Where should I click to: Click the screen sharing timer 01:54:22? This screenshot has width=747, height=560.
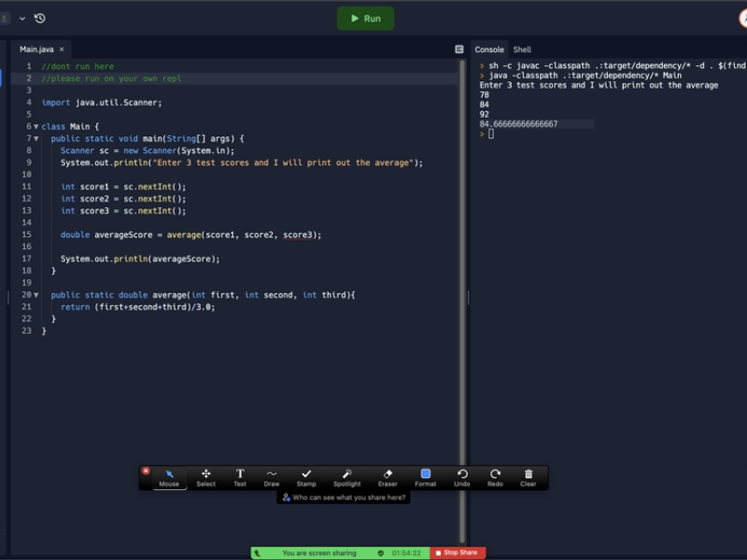406,553
